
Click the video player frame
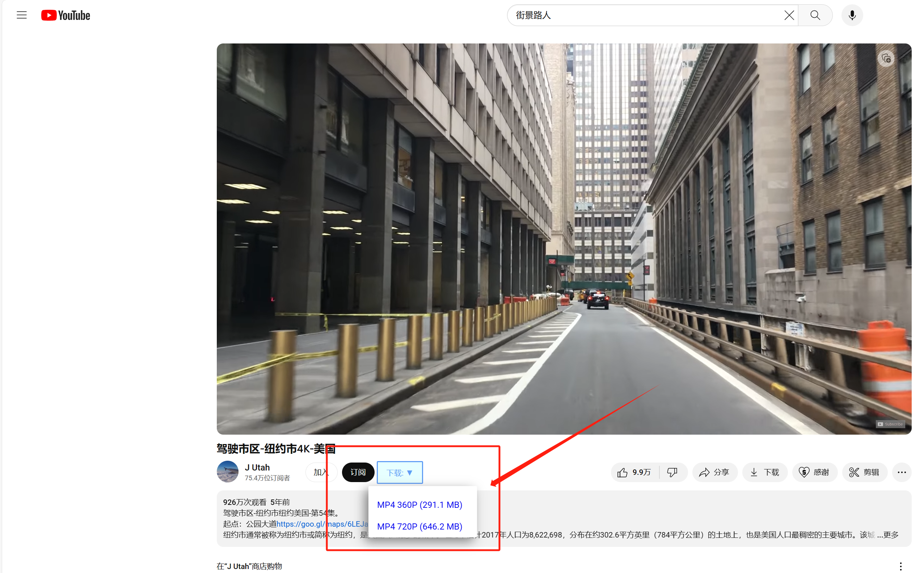[564, 239]
